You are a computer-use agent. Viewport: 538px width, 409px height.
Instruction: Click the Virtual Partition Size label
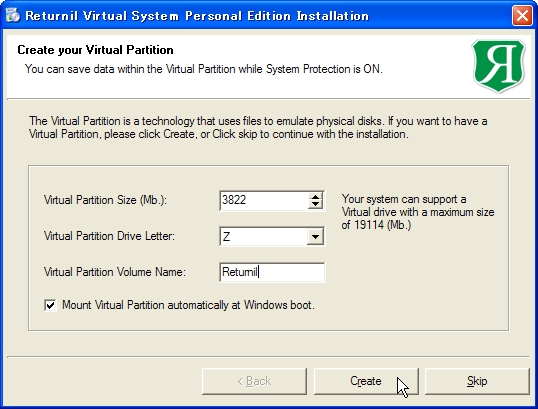point(105,200)
